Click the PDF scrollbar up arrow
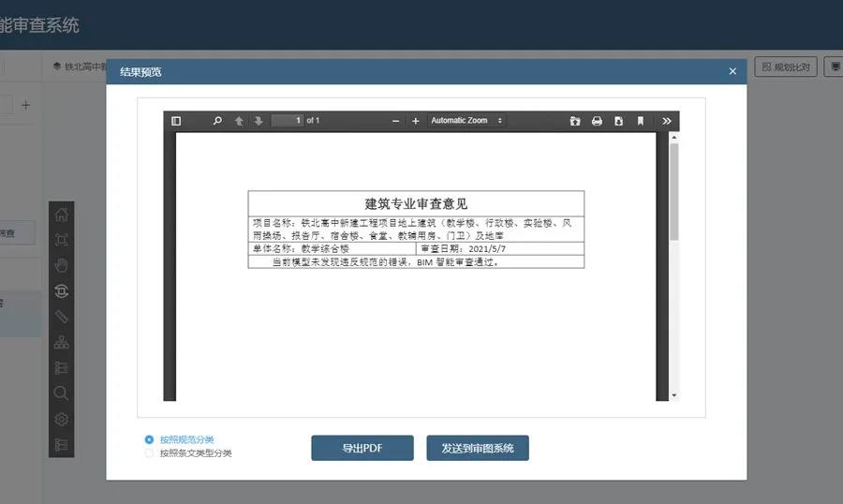 coord(674,138)
